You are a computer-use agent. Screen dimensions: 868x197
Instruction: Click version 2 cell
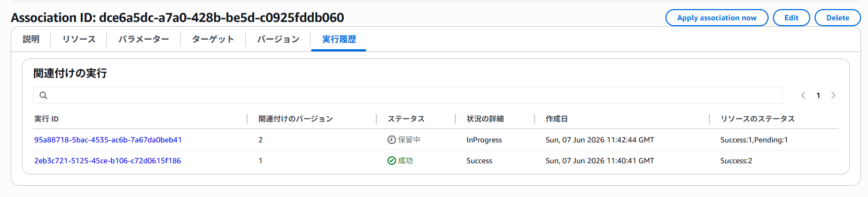point(260,140)
